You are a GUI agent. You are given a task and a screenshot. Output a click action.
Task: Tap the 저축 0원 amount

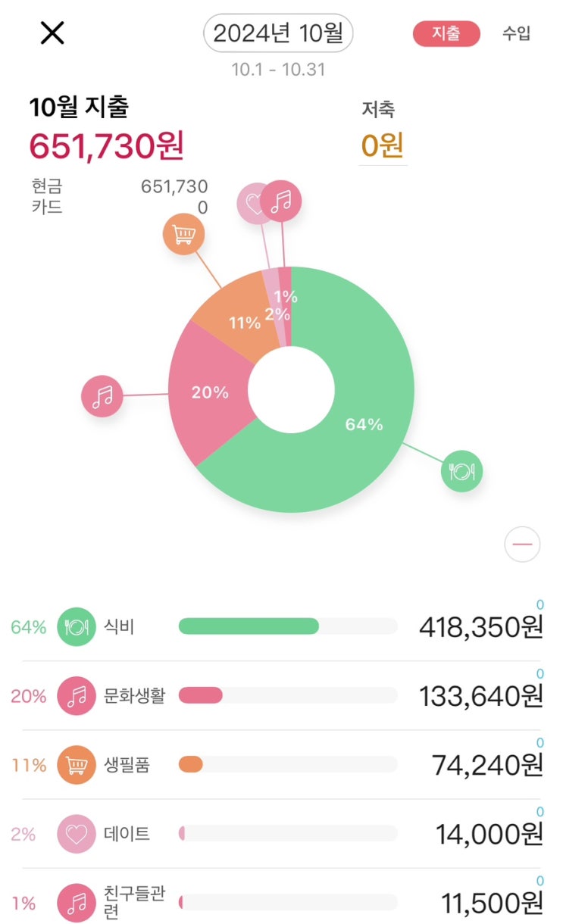pos(382,145)
